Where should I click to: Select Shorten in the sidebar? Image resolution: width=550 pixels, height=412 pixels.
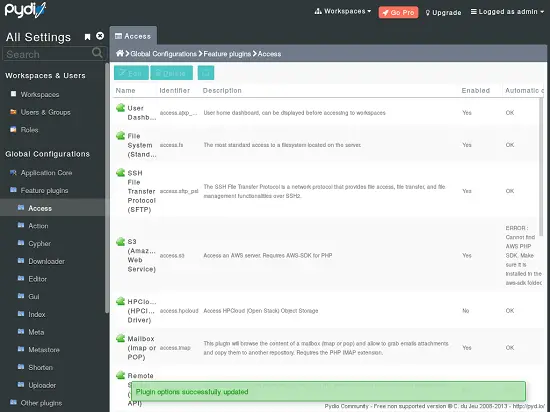coord(41,367)
